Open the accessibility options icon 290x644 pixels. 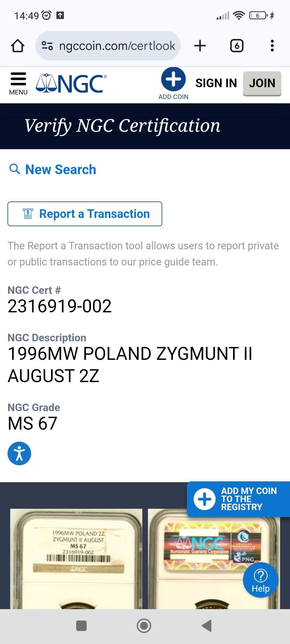(x=19, y=453)
